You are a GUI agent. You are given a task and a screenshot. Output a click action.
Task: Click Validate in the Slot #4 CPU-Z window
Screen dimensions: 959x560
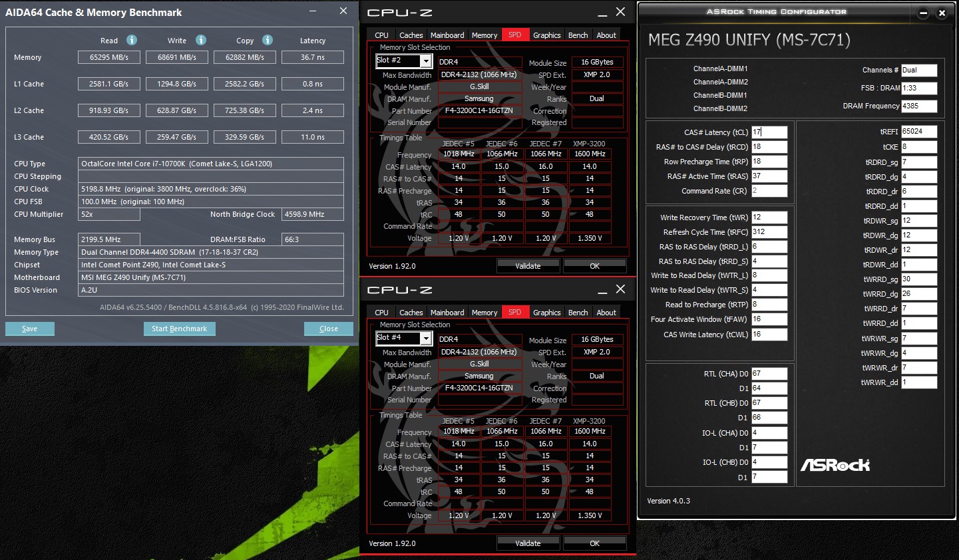click(528, 543)
